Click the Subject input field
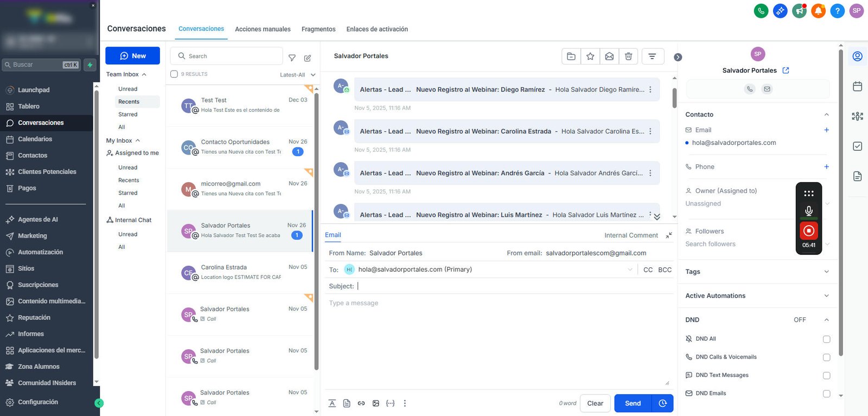Image resolution: width=868 pixels, height=416 pixels. pos(514,286)
